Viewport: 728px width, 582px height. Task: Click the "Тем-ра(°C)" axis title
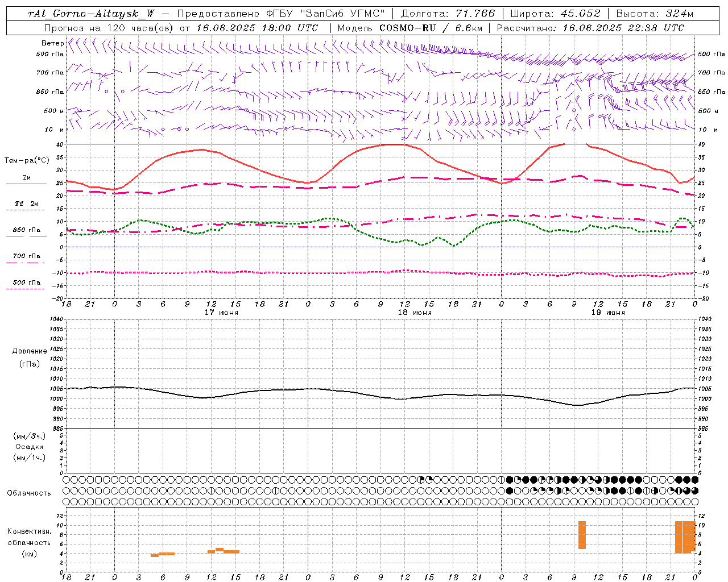pyautogui.click(x=27, y=160)
